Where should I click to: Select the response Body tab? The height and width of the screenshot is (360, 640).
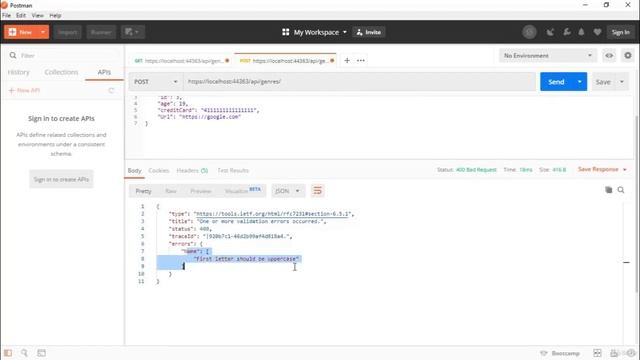tap(134, 171)
